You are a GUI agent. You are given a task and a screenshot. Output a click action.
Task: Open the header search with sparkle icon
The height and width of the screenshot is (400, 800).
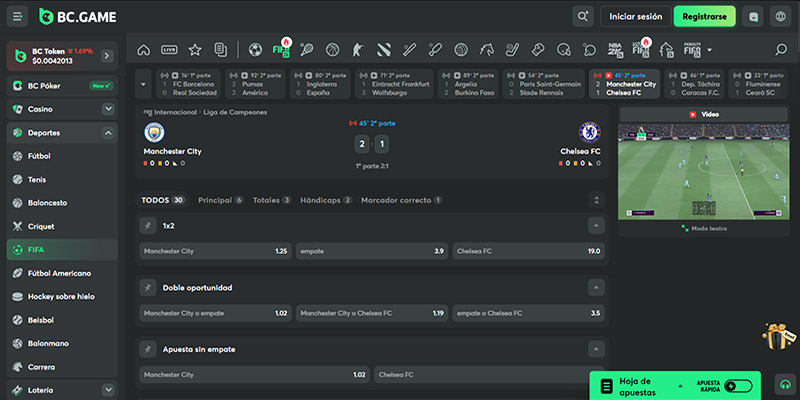pos(583,16)
